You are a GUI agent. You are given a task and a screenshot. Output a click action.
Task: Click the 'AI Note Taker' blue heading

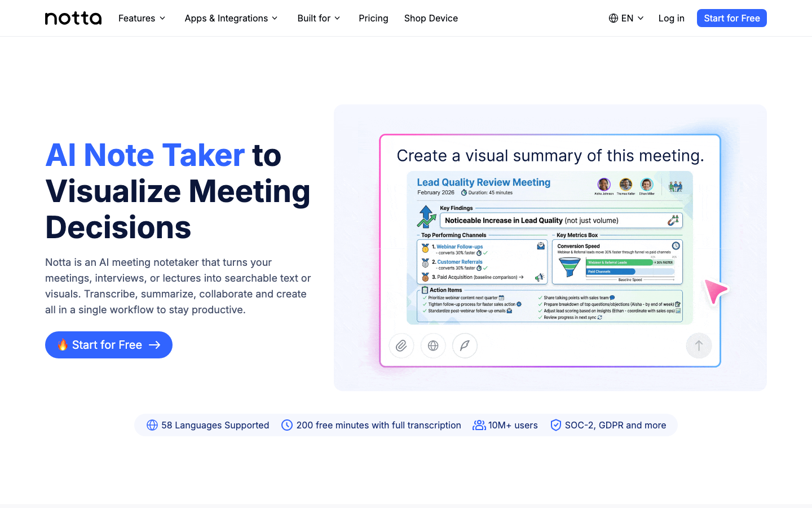coord(145,155)
